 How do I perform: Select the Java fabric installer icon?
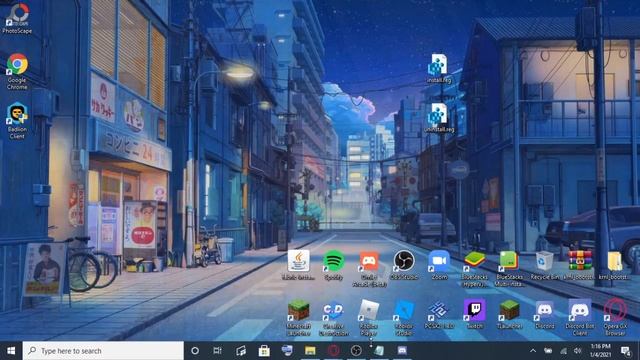pyautogui.click(x=298, y=265)
